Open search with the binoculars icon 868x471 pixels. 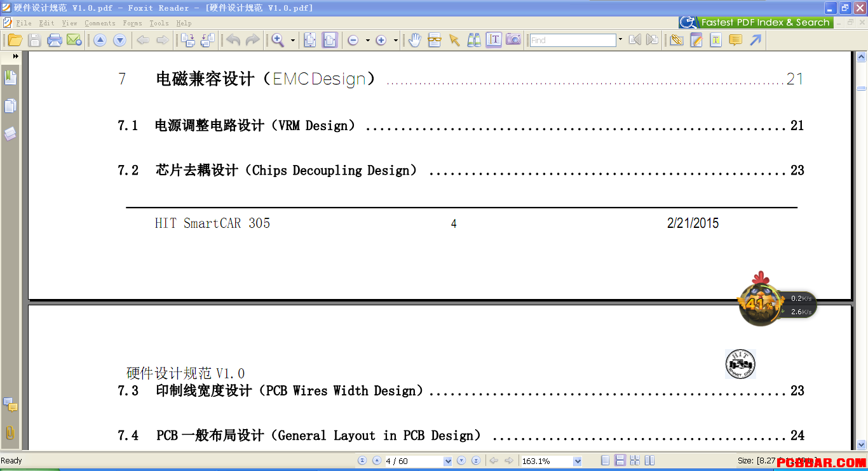tap(474, 40)
